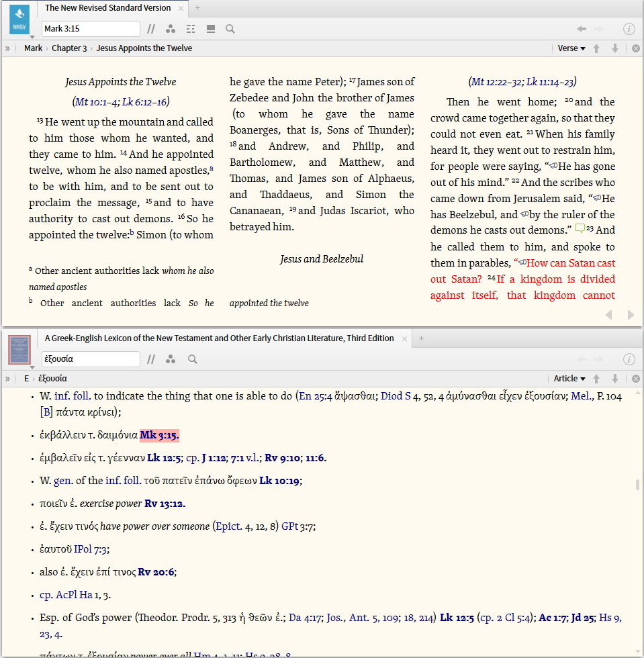Open AcPl Ha abbreviation link
This screenshot has width=644, height=658.
74,595
